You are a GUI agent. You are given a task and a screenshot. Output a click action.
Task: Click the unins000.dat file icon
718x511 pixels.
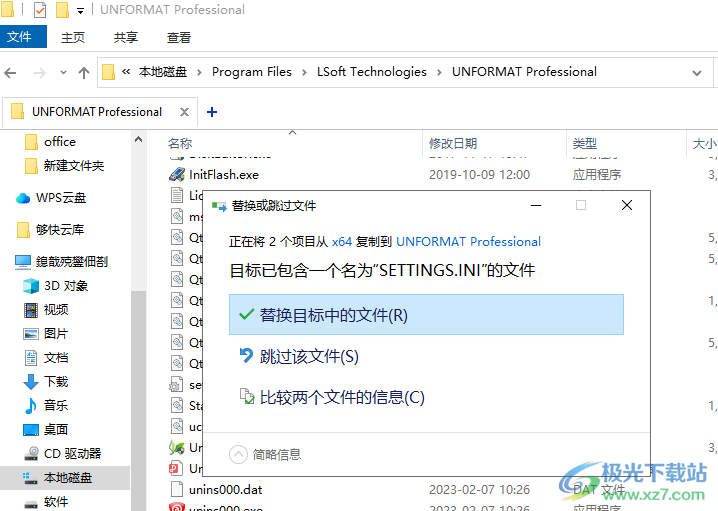(x=177, y=489)
